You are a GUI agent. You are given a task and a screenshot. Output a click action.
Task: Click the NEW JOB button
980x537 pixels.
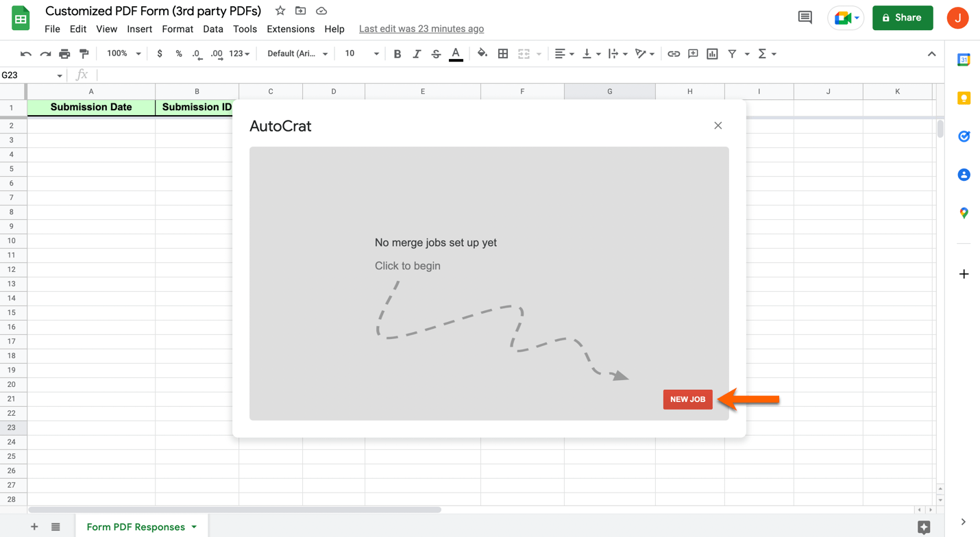[x=688, y=399]
